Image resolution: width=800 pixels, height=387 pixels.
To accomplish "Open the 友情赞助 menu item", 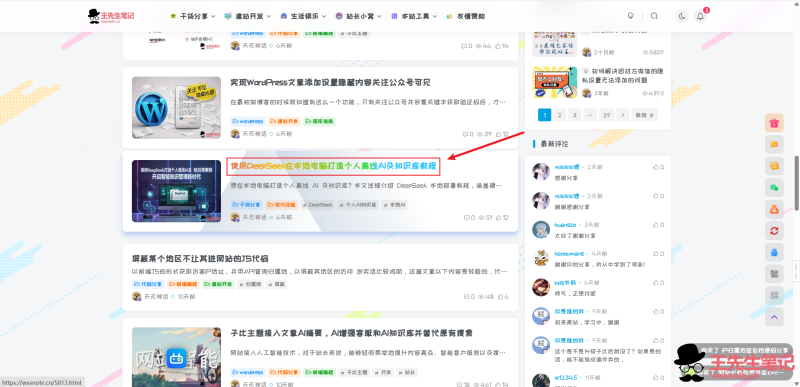I will pyautogui.click(x=465, y=16).
